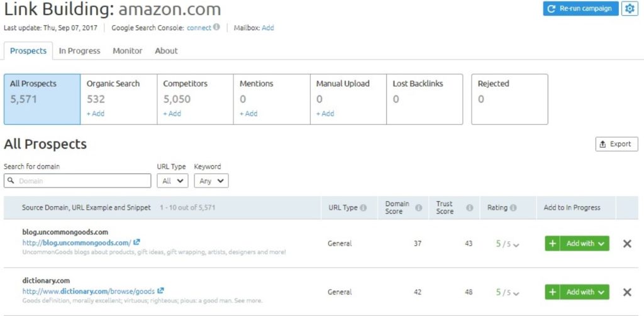Select the Manual Upload card
The width and height of the screenshot is (644, 316).
(348, 99)
